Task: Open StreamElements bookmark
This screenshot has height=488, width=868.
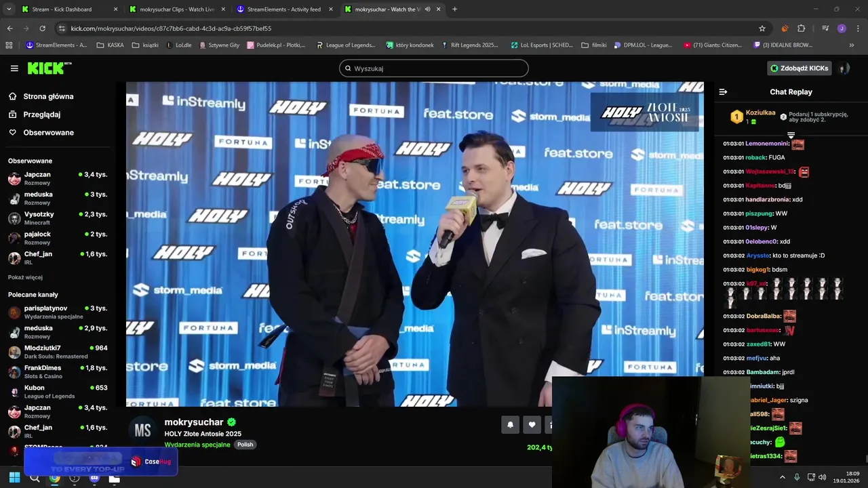Action: click(57, 45)
